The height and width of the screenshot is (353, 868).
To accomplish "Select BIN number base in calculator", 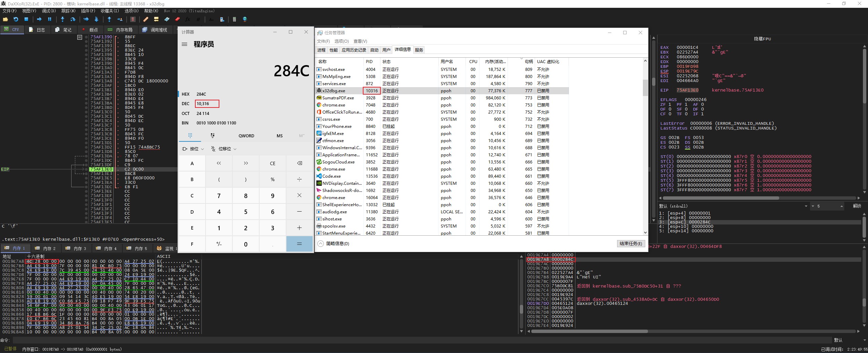I will pyautogui.click(x=246, y=123).
